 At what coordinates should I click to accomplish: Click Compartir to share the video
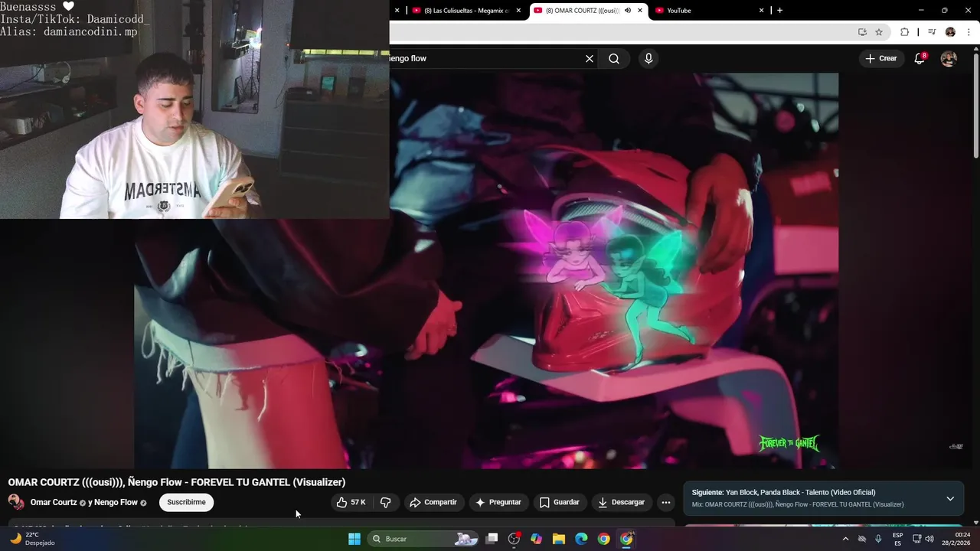tap(433, 503)
